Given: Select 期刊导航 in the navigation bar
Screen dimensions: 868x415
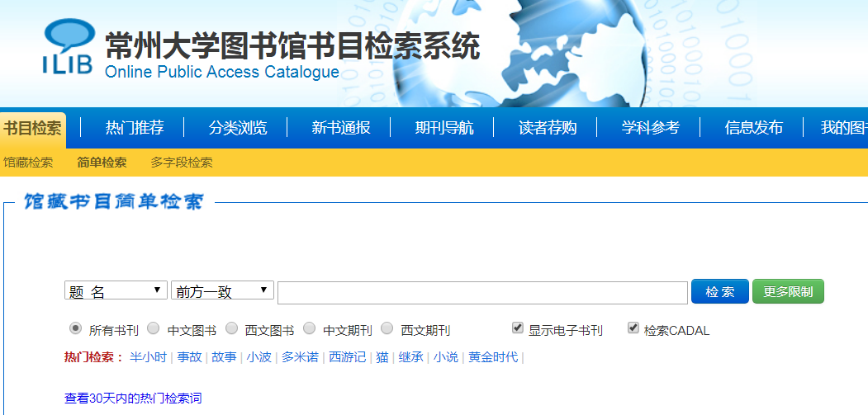Looking at the screenshot, I should point(444,128).
